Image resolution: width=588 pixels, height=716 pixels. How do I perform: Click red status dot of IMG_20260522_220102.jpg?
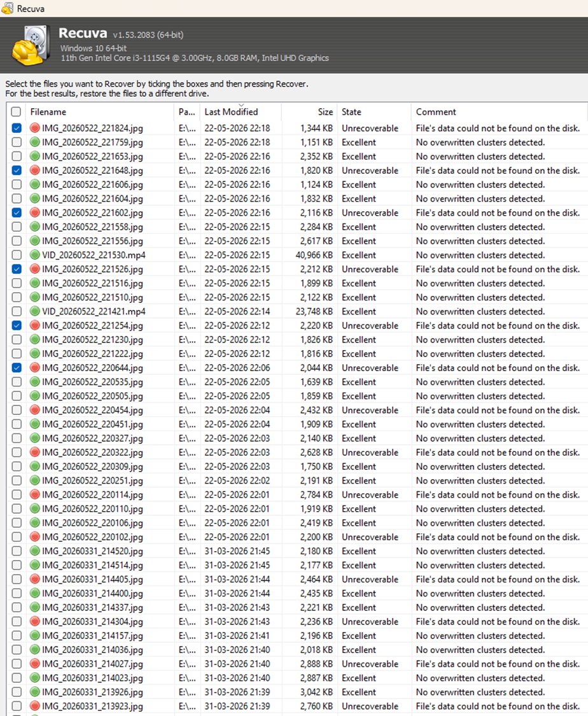point(35,537)
